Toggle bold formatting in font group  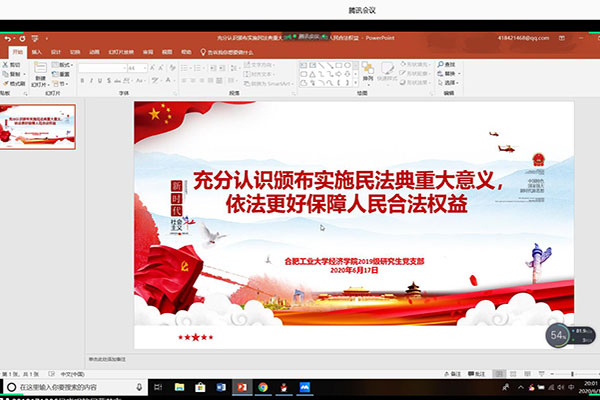[82, 80]
